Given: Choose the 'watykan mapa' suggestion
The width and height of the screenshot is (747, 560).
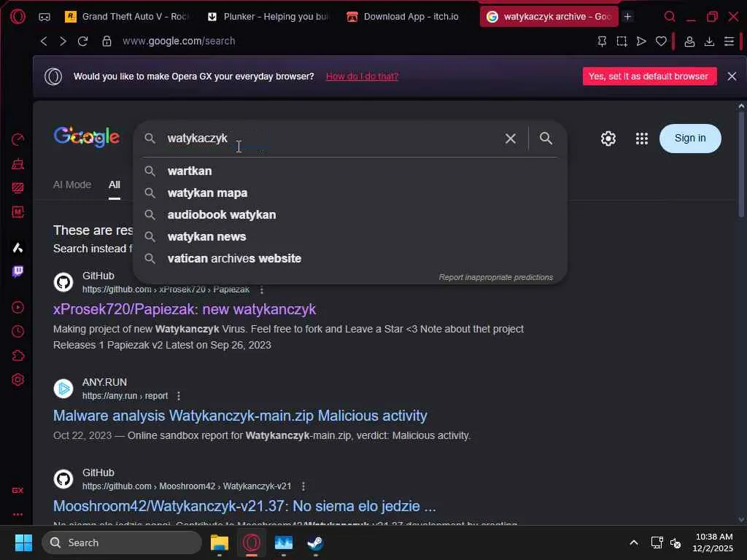Looking at the screenshot, I should click(349, 192).
